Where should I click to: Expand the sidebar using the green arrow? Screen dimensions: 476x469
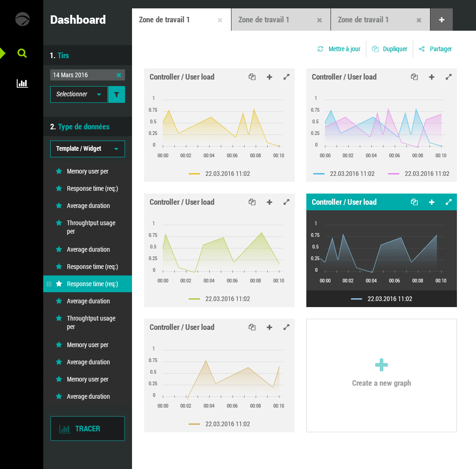(x=3, y=53)
